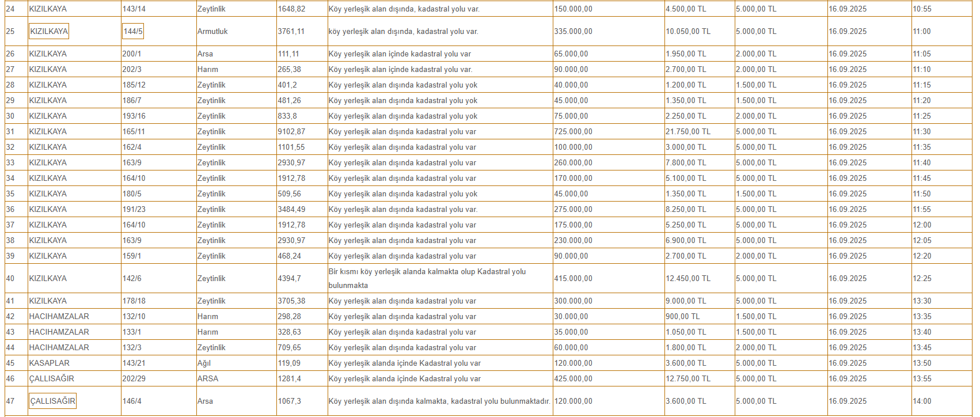980x417 pixels.
Task: Click price 425.000,00
Action: pyautogui.click(x=573, y=378)
